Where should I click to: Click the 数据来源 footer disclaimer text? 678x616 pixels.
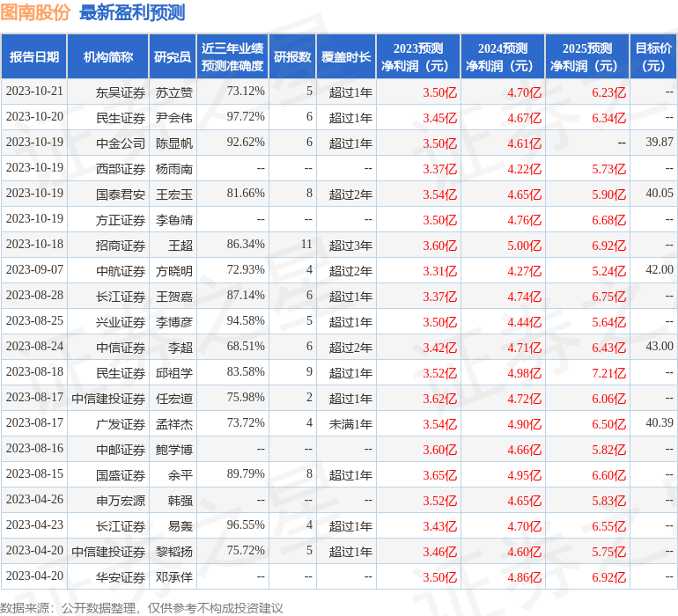[x=142, y=608]
